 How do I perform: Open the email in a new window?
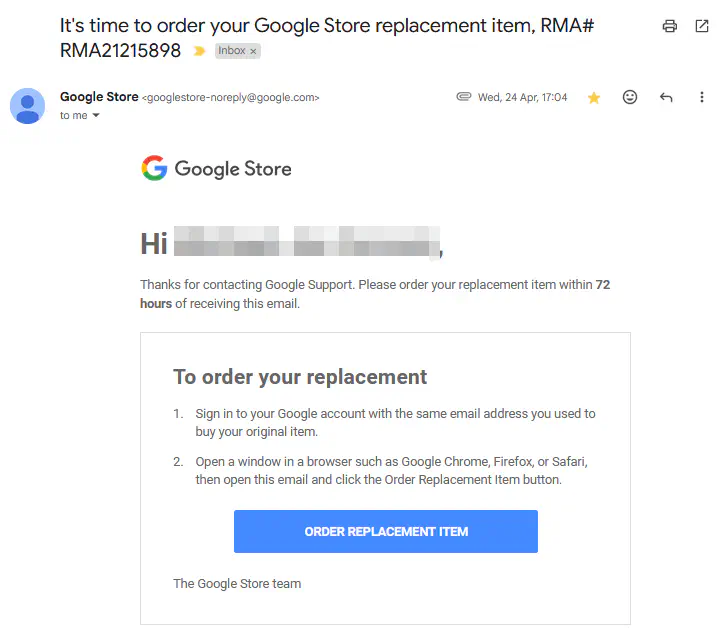click(701, 26)
